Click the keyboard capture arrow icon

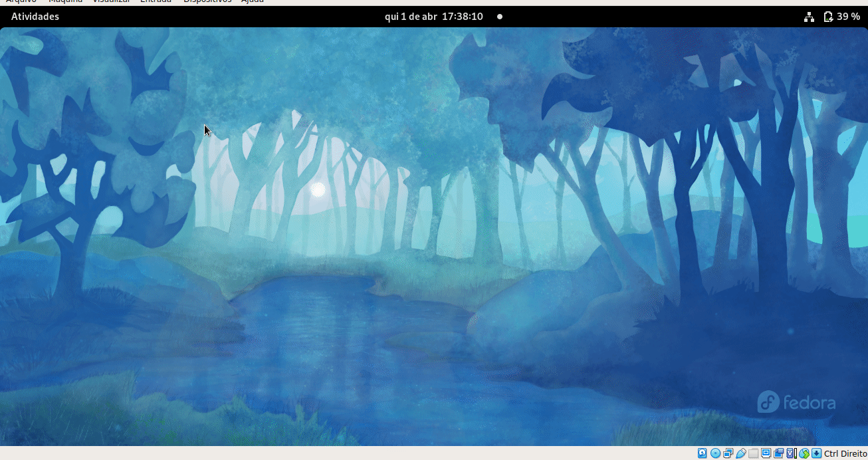point(816,453)
